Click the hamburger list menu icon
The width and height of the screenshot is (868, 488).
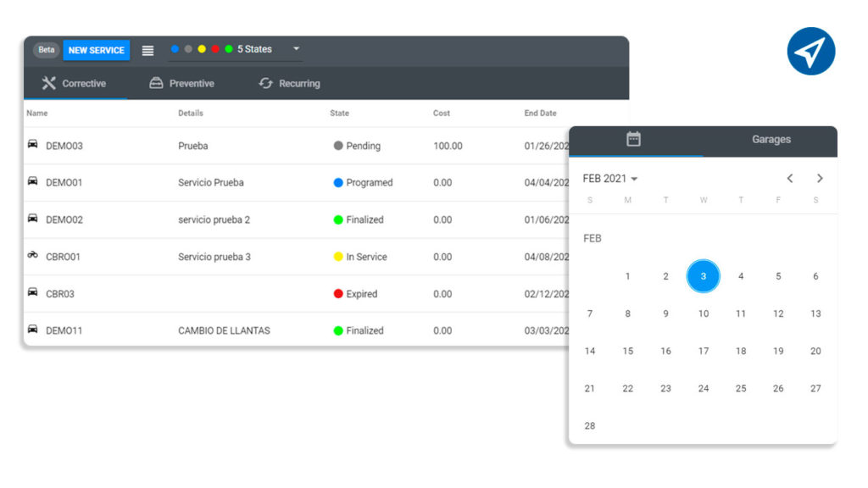tap(147, 50)
